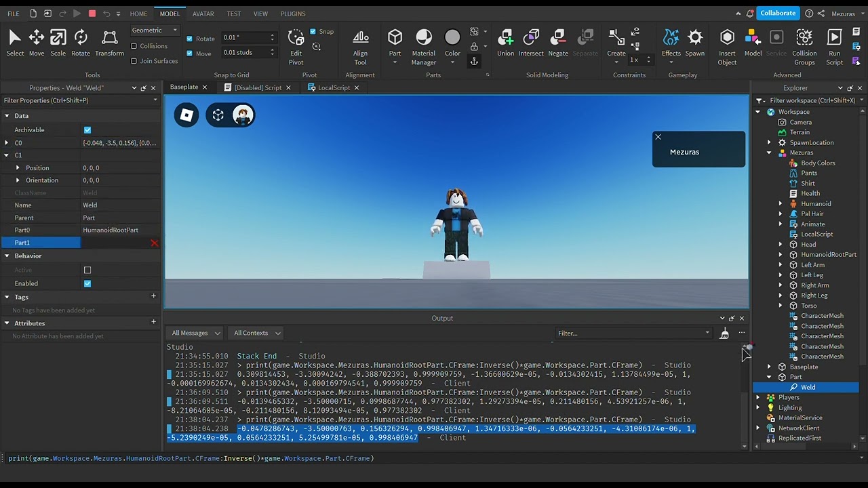Uncheck the Archivable property checkbox
The height and width of the screenshot is (488, 868).
87,130
